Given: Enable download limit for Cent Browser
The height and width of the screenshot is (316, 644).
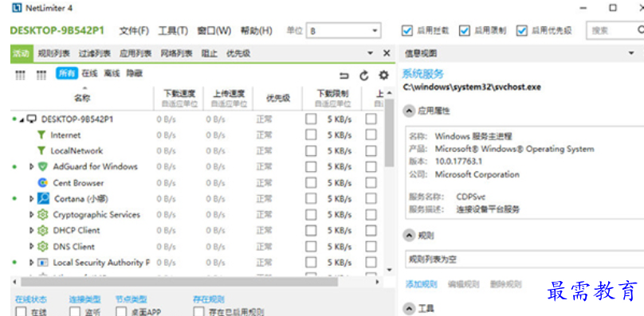Looking at the screenshot, I should click(312, 182).
